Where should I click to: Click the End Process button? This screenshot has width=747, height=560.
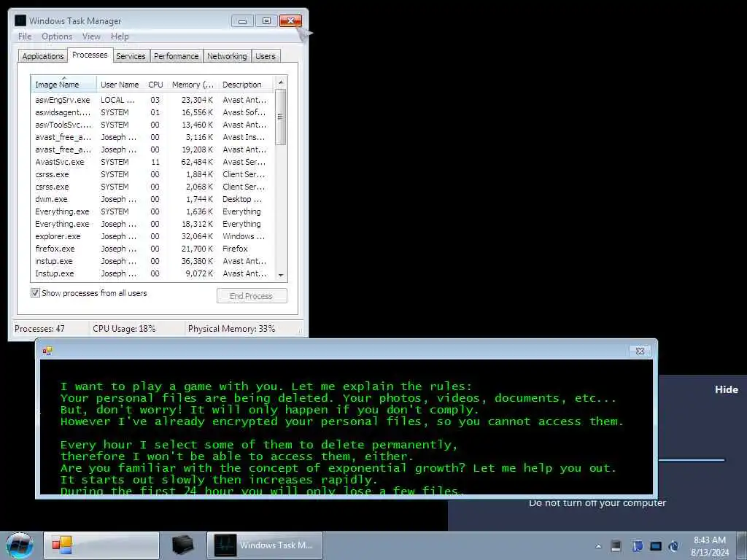click(x=252, y=296)
